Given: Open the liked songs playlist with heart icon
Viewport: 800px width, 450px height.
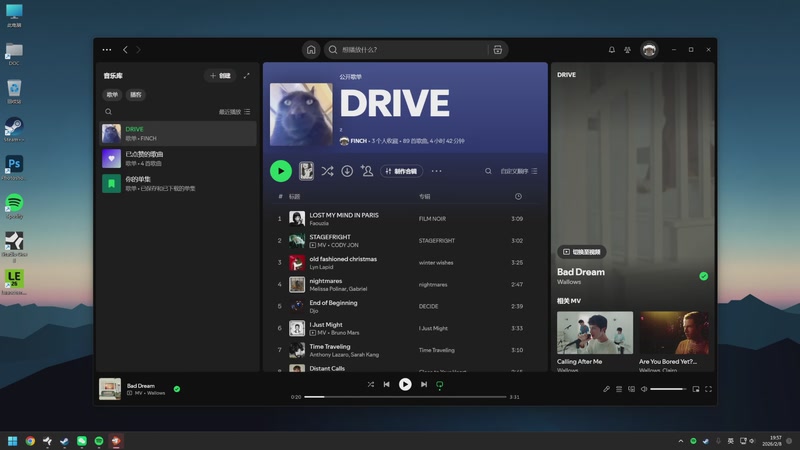Looking at the screenshot, I should [x=178, y=159].
